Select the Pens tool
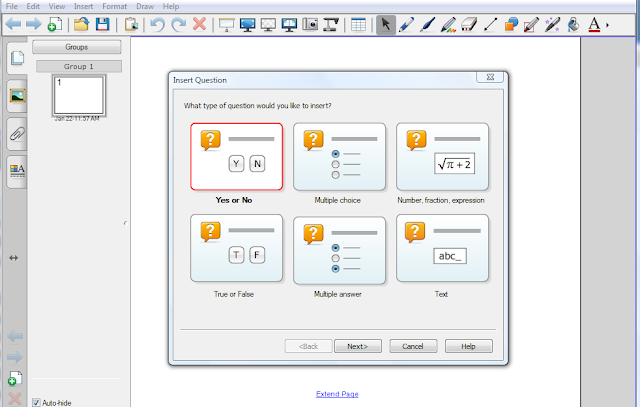This screenshot has height=407, width=640. point(406,24)
